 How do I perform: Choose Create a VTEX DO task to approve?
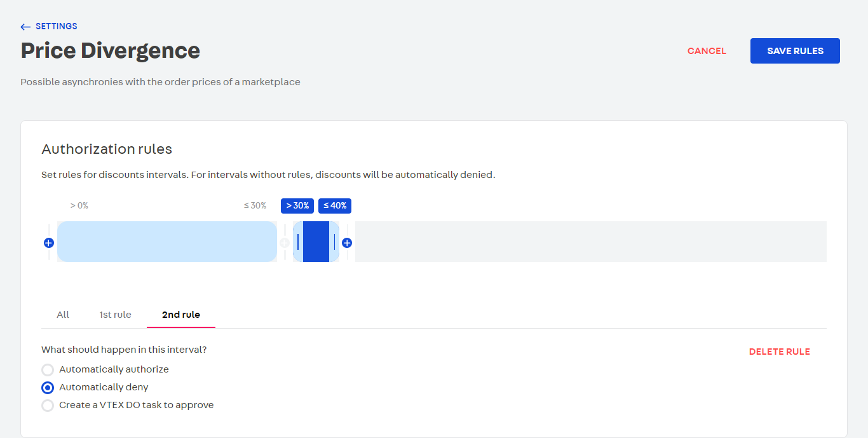coord(48,405)
